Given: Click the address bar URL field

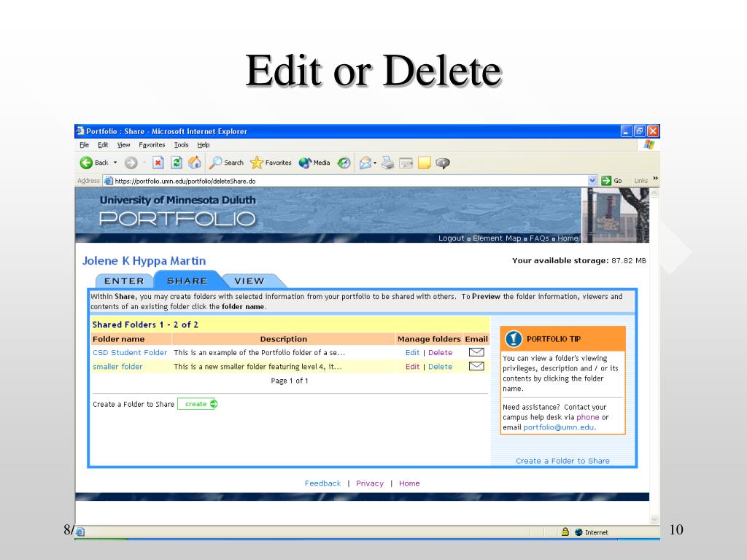Looking at the screenshot, I should click(x=350, y=181).
